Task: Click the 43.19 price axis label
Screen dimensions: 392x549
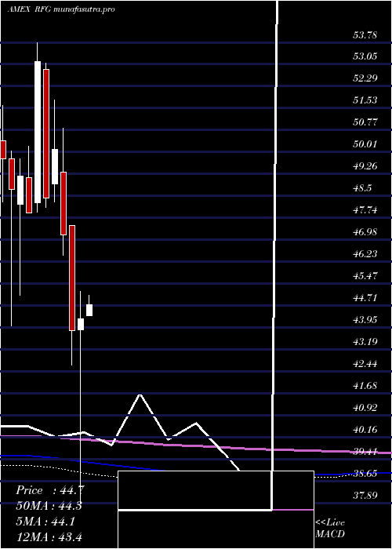Action: [365, 341]
